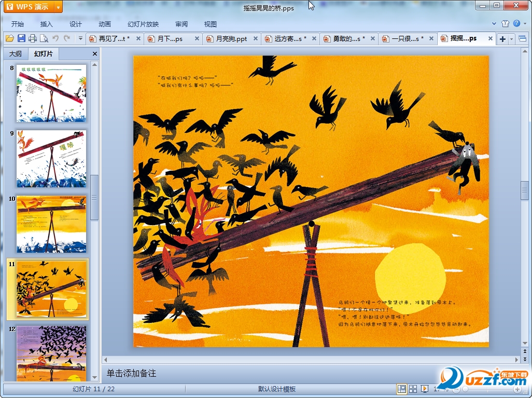This screenshot has width=532, height=398.
Task: Open the quick access toolbar customize dropdown
Action: [80, 38]
